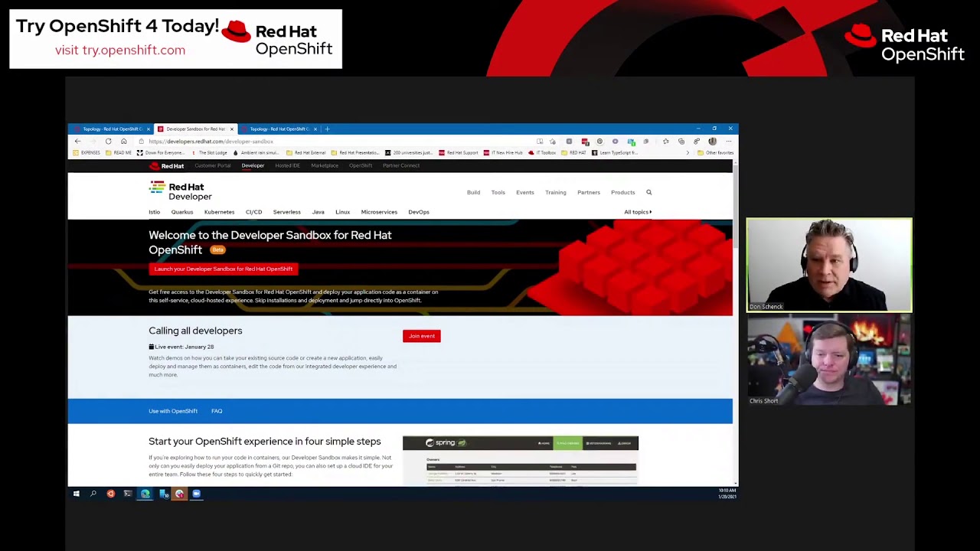
Task: Click the Red Hat logo in top bar
Action: point(167,165)
